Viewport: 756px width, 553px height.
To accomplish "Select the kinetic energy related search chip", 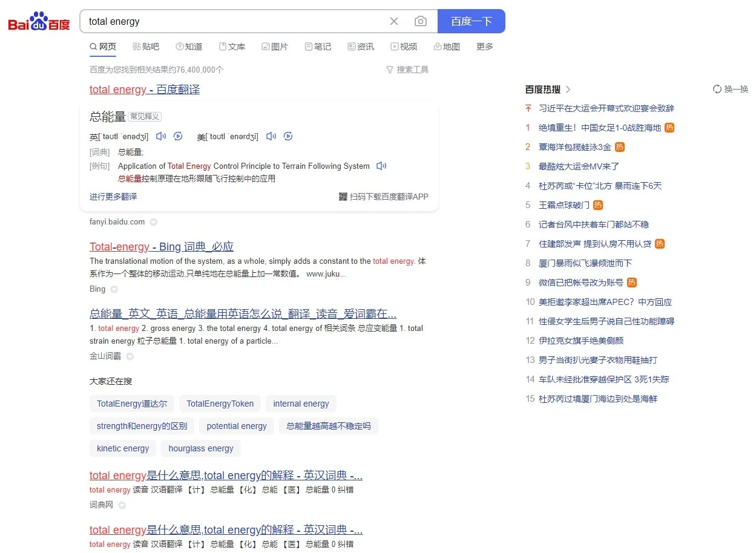I will [122, 448].
